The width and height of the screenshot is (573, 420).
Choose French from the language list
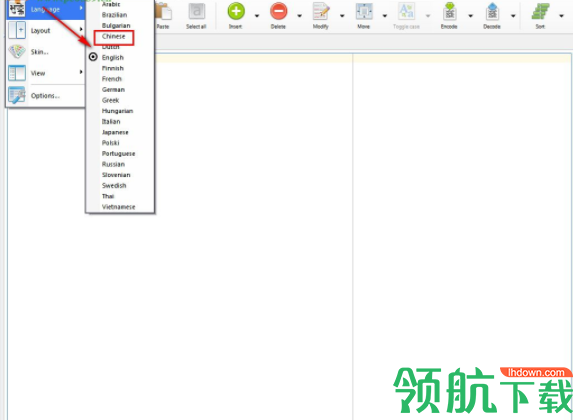coord(112,79)
